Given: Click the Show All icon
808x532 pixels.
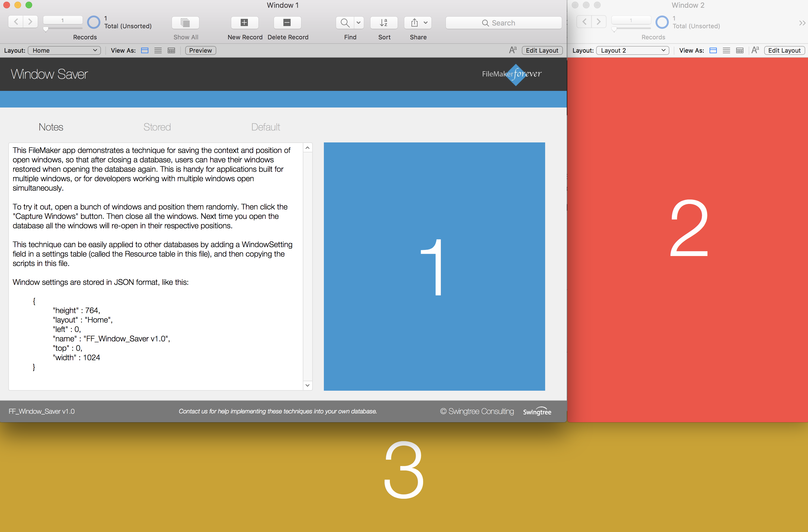Looking at the screenshot, I should coord(186,23).
